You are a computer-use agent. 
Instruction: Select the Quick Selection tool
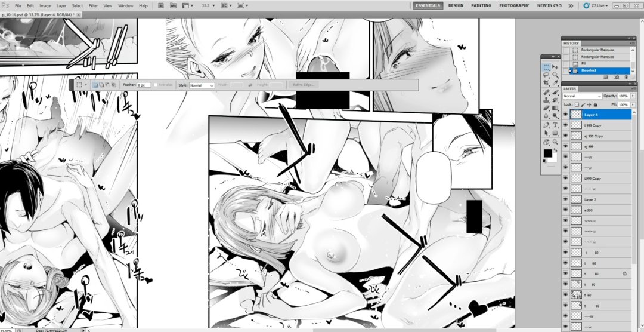(x=555, y=75)
